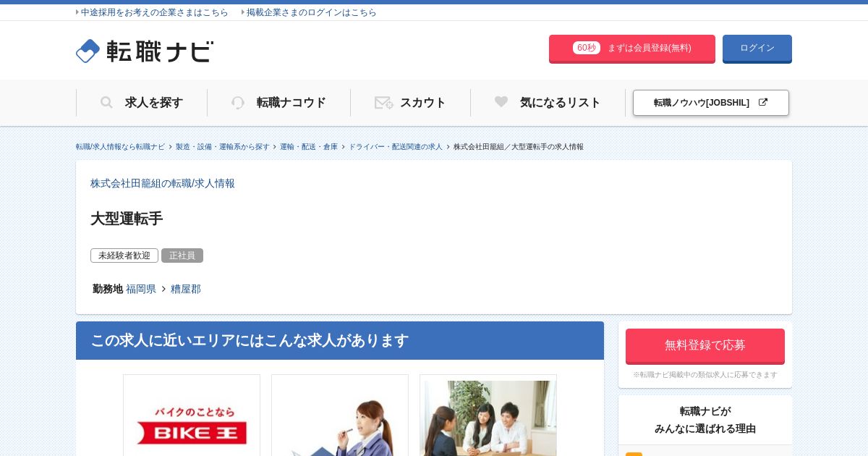Click 糟屋郡 location link
Image resolution: width=868 pixels, height=456 pixels.
click(x=186, y=289)
